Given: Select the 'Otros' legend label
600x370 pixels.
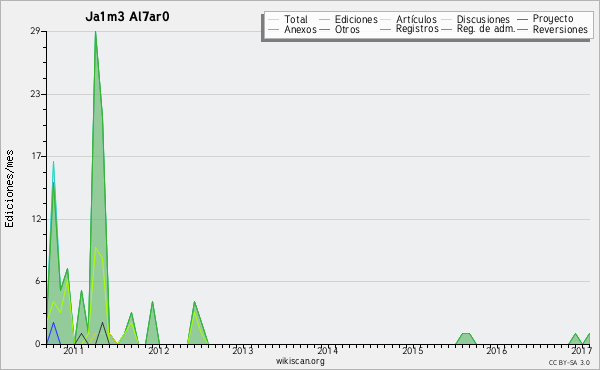Looking at the screenshot, I should (x=347, y=29).
